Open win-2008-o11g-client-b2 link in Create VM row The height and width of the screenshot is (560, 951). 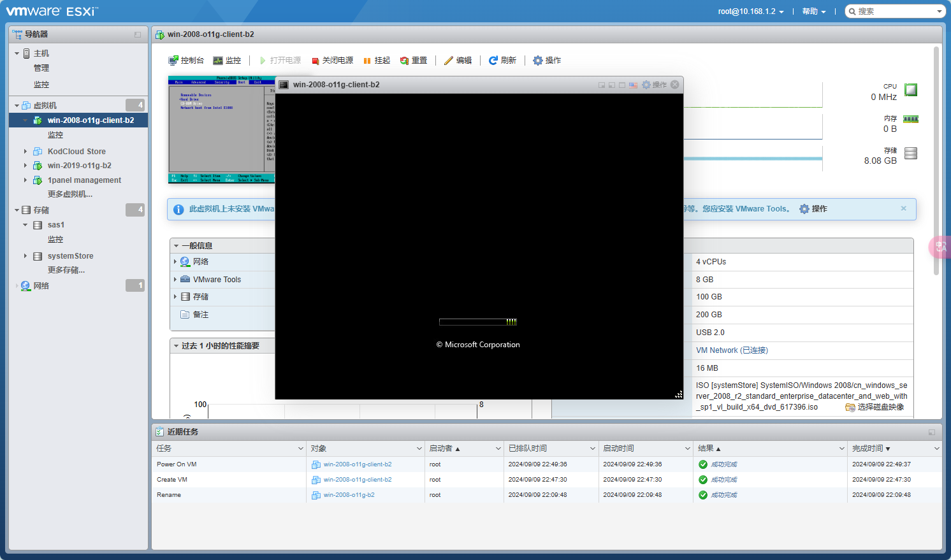click(358, 480)
